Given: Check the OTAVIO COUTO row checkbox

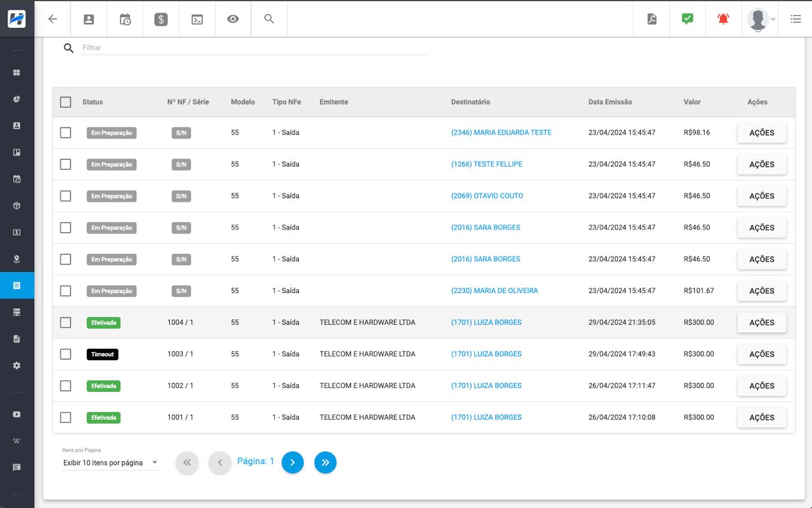Looking at the screenshot, I should click(x=65, y=196).
